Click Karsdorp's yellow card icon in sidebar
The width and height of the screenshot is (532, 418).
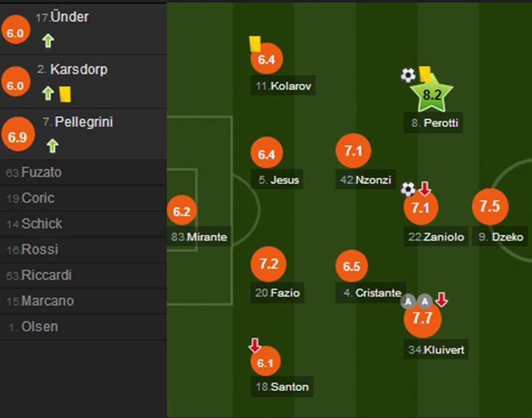click(66, 94)
